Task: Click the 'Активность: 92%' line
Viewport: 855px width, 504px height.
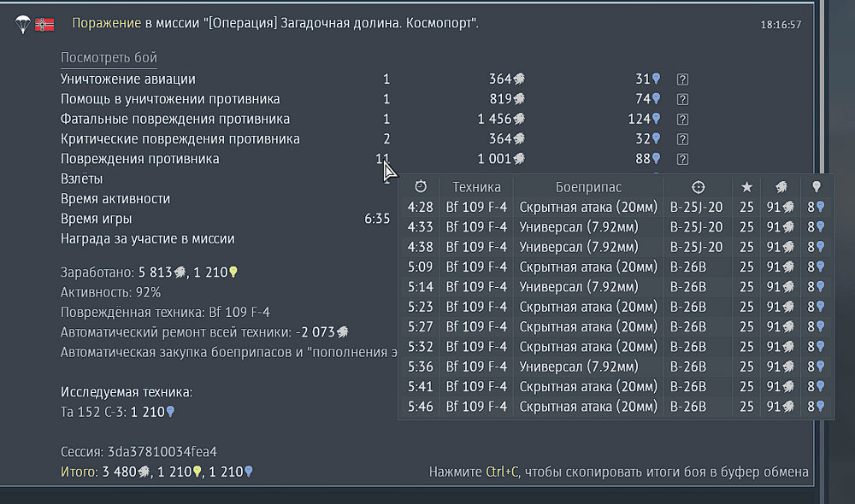Action: click(110, 292)
